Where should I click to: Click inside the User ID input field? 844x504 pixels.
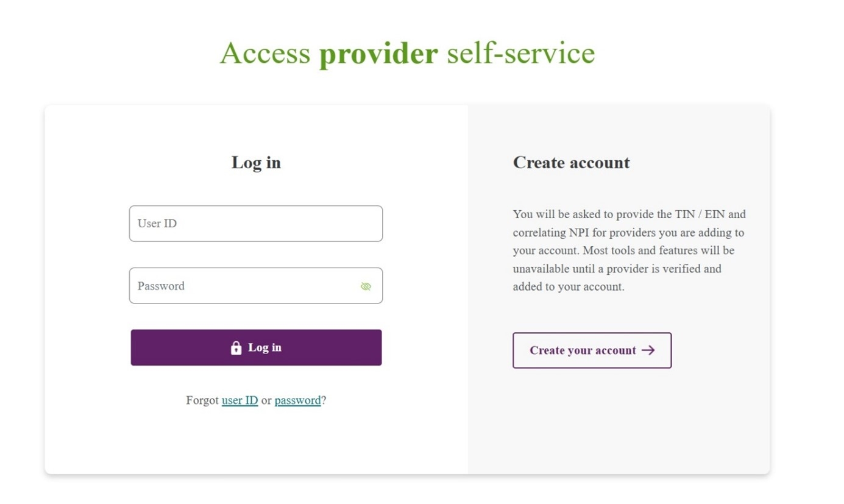(256, 224)
